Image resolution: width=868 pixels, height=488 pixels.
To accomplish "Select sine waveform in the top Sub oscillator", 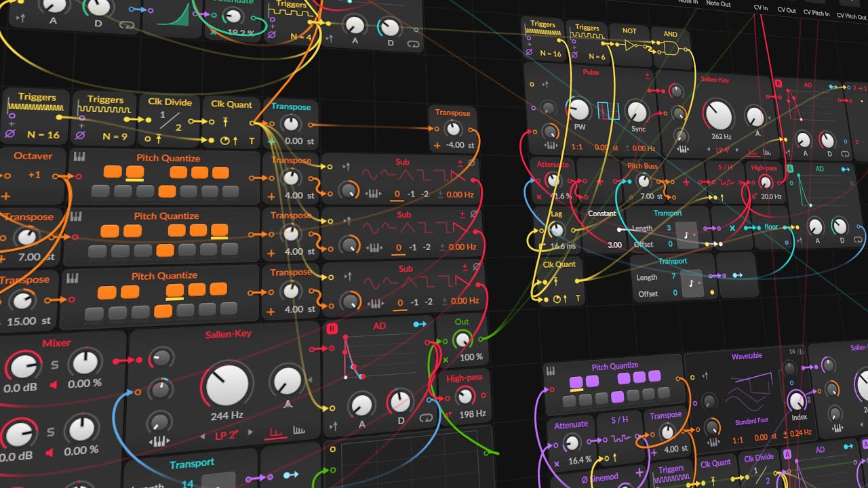I will [x=372, y=174].
